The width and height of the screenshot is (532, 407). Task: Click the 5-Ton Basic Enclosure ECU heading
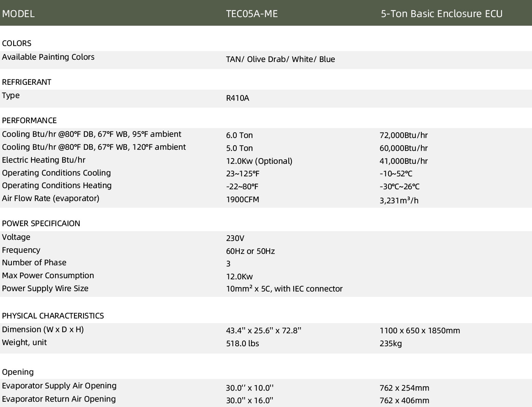point(442,14)
